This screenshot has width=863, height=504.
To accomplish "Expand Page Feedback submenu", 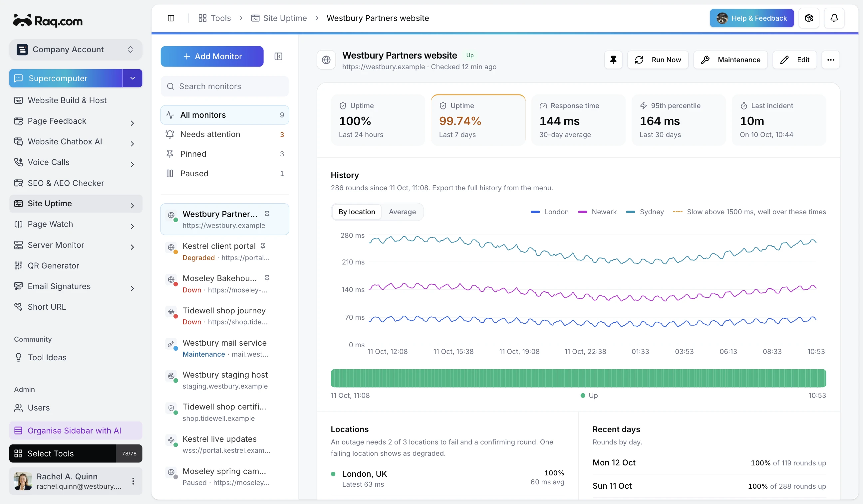I will pyautogui.click(x=132, y=123).
